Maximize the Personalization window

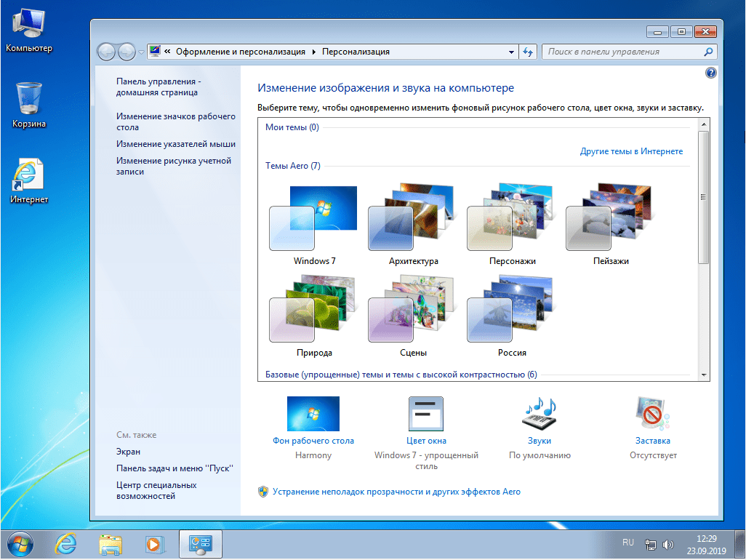point(681,32)
